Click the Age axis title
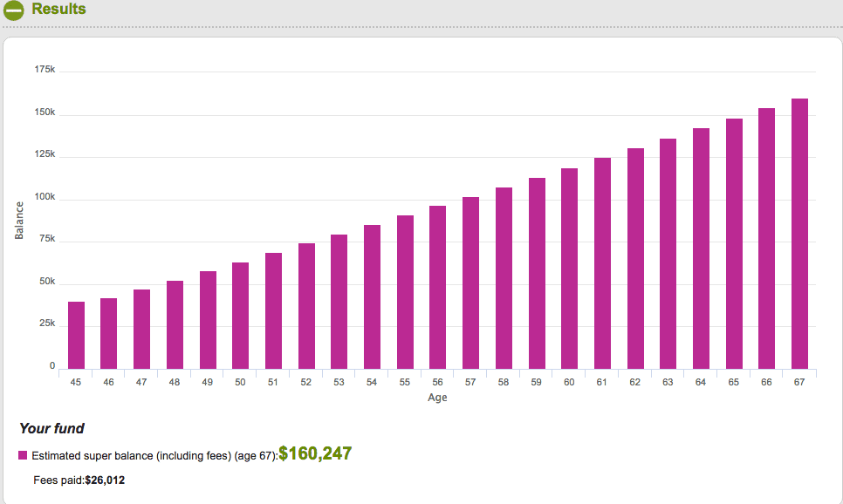The image size is (843, 504). 437,398
